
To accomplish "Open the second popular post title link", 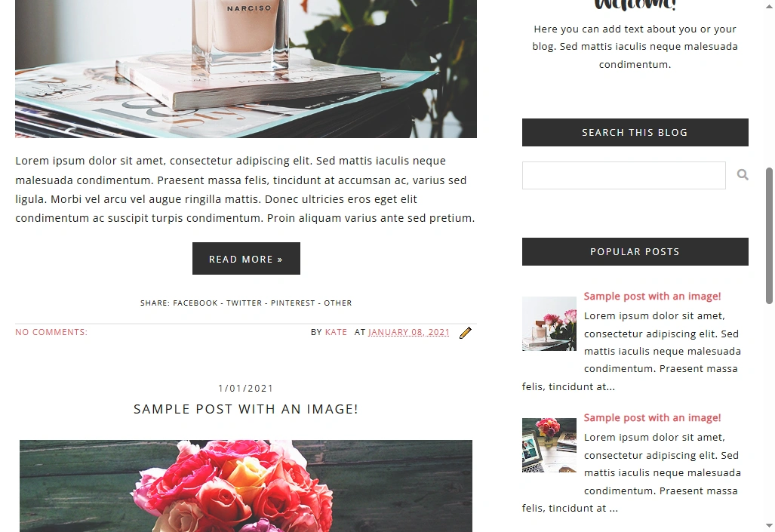I will pos(652,418).
